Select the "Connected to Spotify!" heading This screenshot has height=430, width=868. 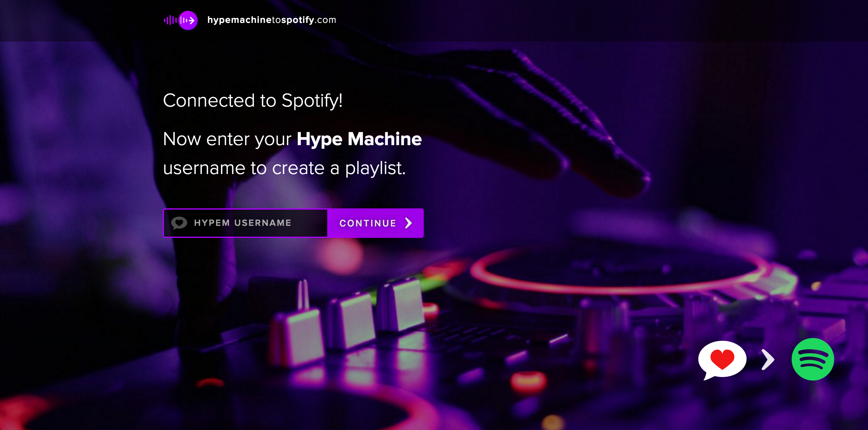[x=253, y=100]
